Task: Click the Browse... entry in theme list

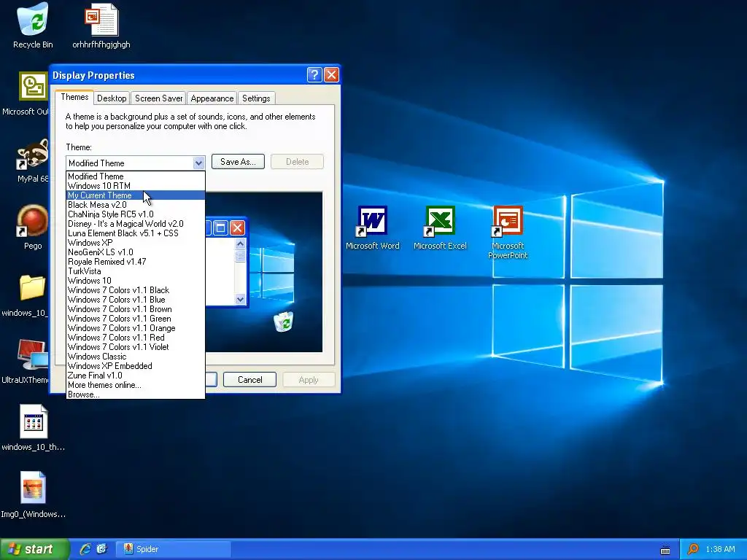Action: (x=135, y=394)
